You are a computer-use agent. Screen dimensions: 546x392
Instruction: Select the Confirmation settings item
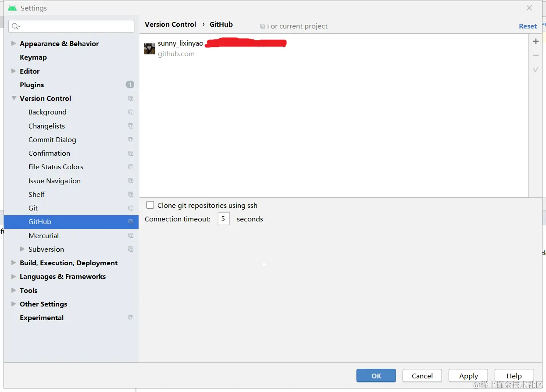click(x=49, y=153)
